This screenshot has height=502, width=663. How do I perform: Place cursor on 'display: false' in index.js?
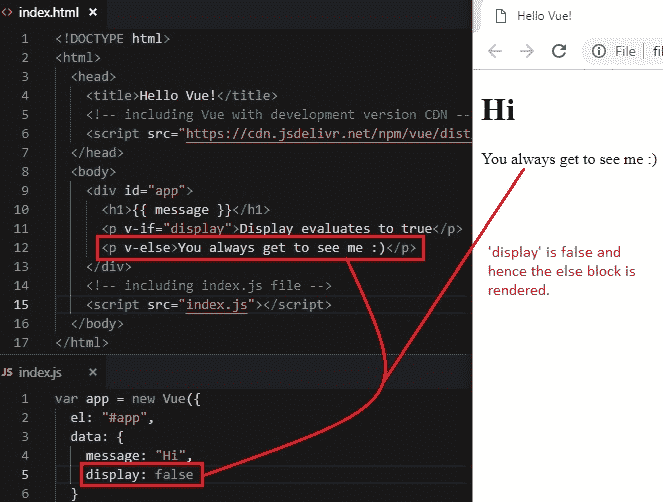[139, 475]
